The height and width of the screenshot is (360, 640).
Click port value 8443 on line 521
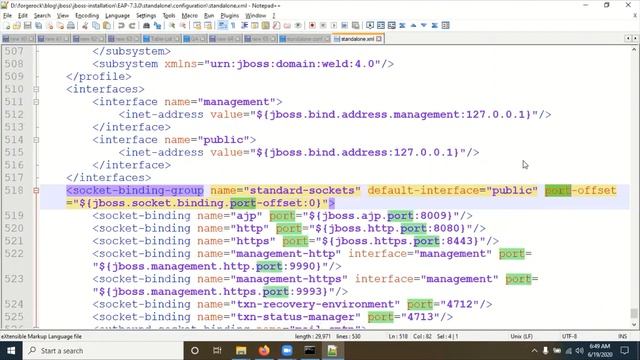pos(459,241)
